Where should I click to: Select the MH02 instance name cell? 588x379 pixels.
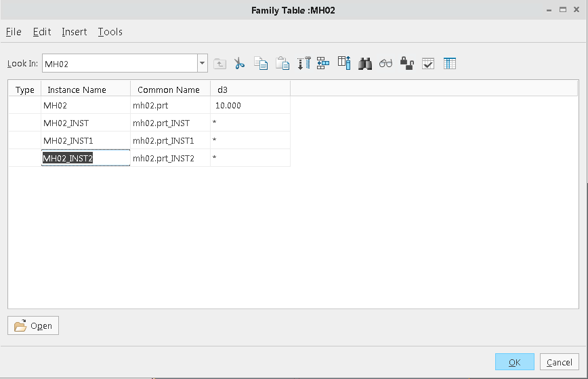(x=85, y=105)
